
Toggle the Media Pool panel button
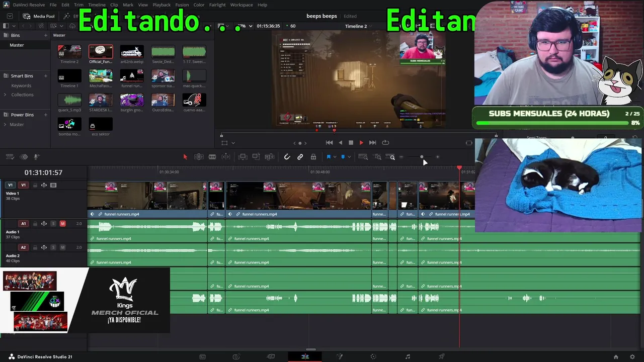coord(39,16)
